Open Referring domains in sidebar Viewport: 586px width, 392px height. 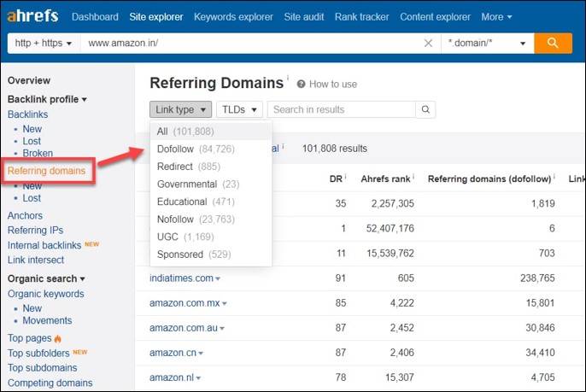click(x=47, y=171)
